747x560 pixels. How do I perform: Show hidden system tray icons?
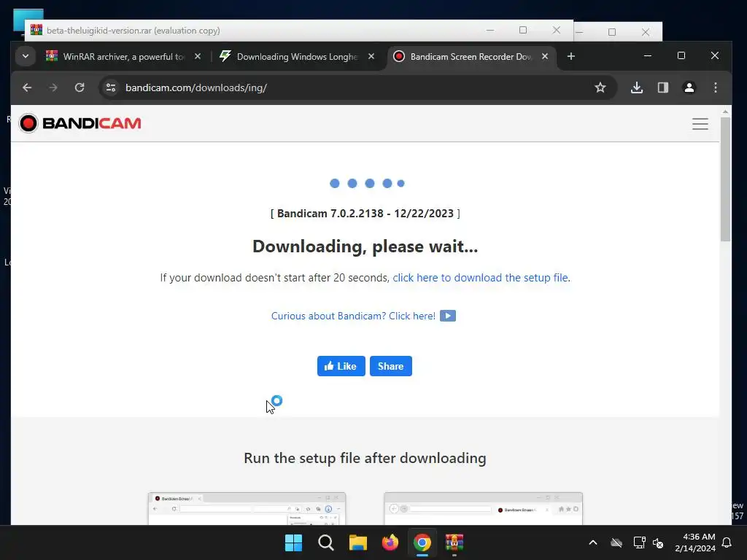[x=593, y=542]
